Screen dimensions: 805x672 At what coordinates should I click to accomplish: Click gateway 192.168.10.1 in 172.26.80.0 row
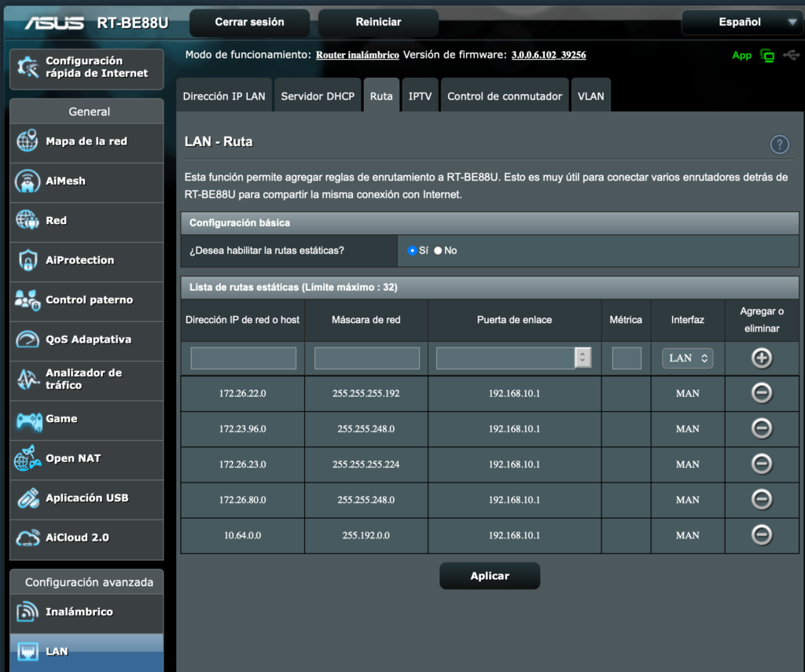pos(514,500)
